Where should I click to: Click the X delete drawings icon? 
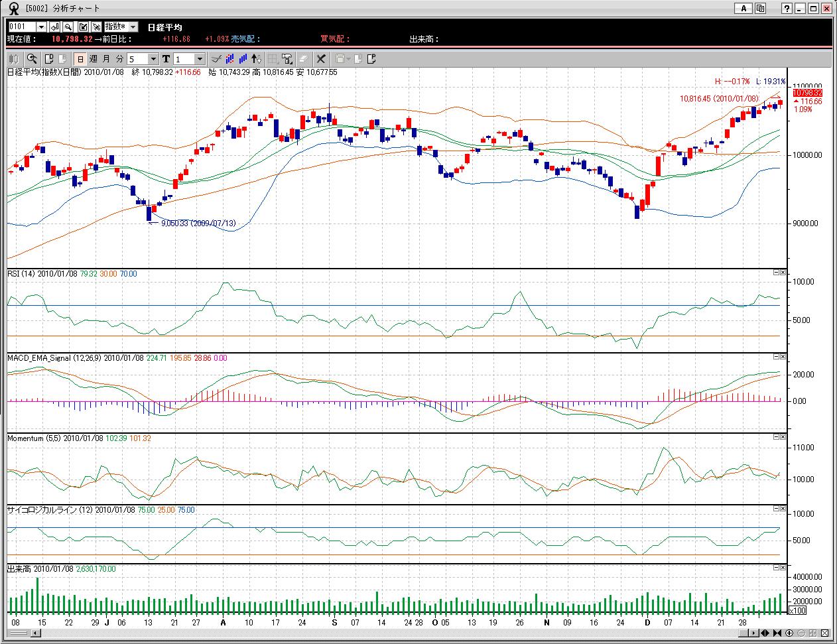coord(321,59)
